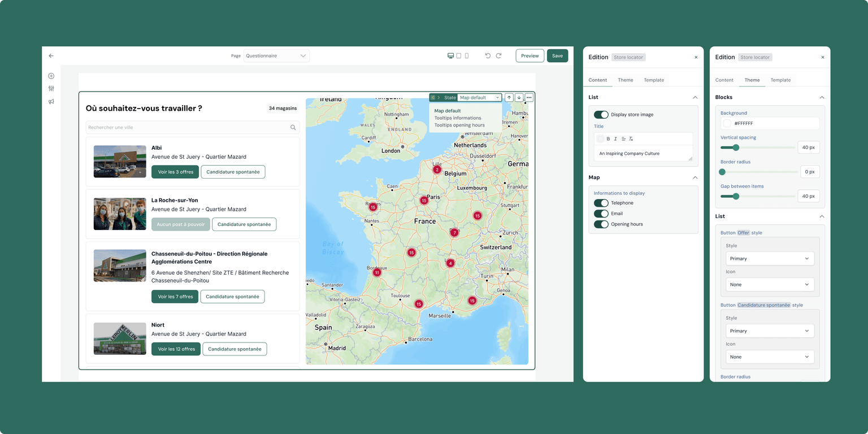
Task: Select the megaphone icon in the sidebar
Action: coord(51,101)
